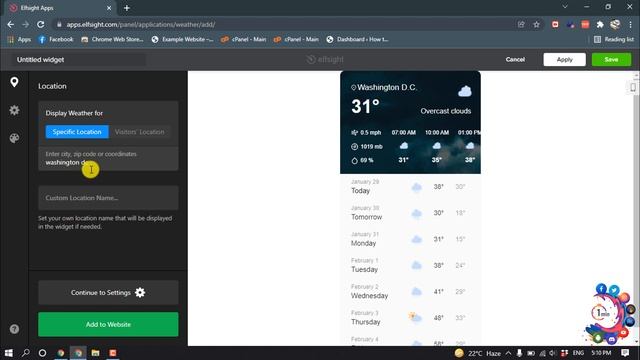Open the Appearance palette sidebar icon

14,138
